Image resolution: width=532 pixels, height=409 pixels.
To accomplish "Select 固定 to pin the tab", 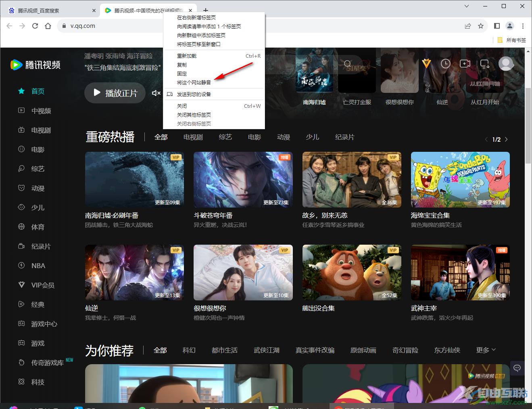I will [214, 73].
